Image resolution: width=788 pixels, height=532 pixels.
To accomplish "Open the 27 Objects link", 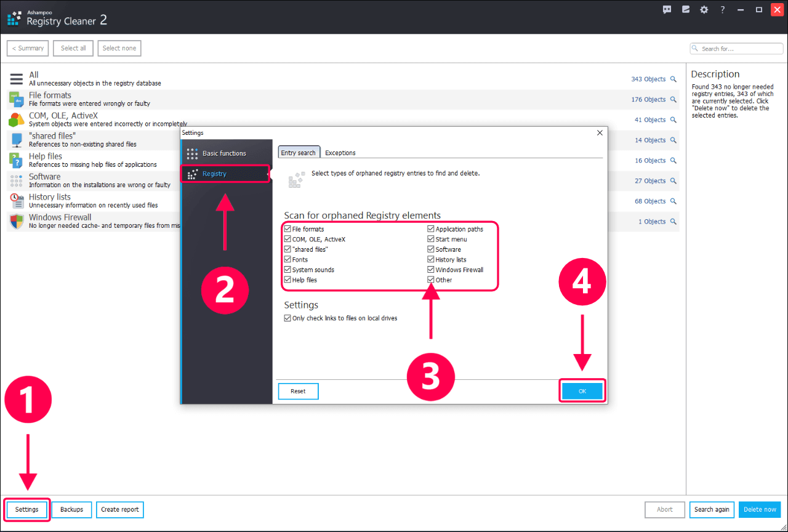I will click(x=650, y=180).
